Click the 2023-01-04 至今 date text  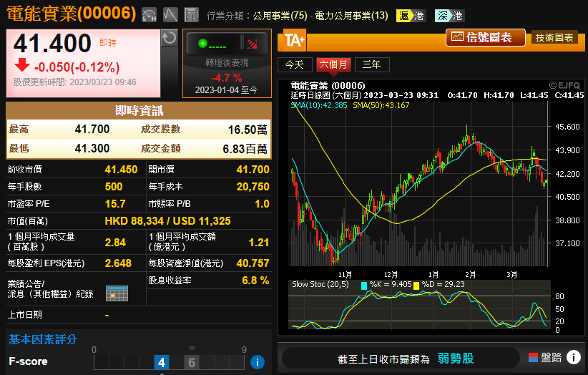226,90
